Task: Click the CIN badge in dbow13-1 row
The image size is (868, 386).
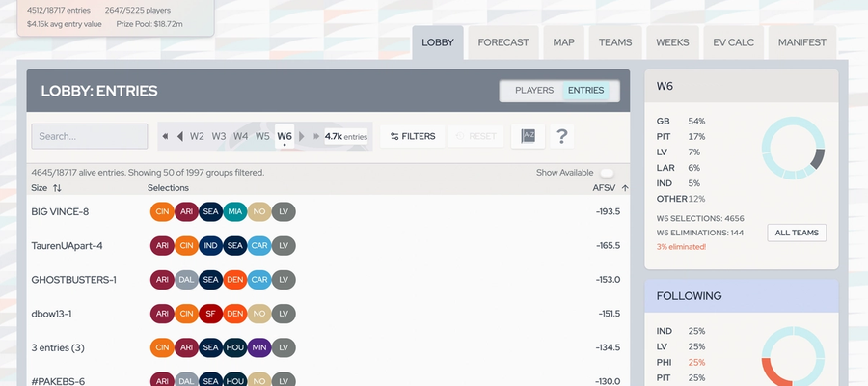Action: click(x=186, y=314)
